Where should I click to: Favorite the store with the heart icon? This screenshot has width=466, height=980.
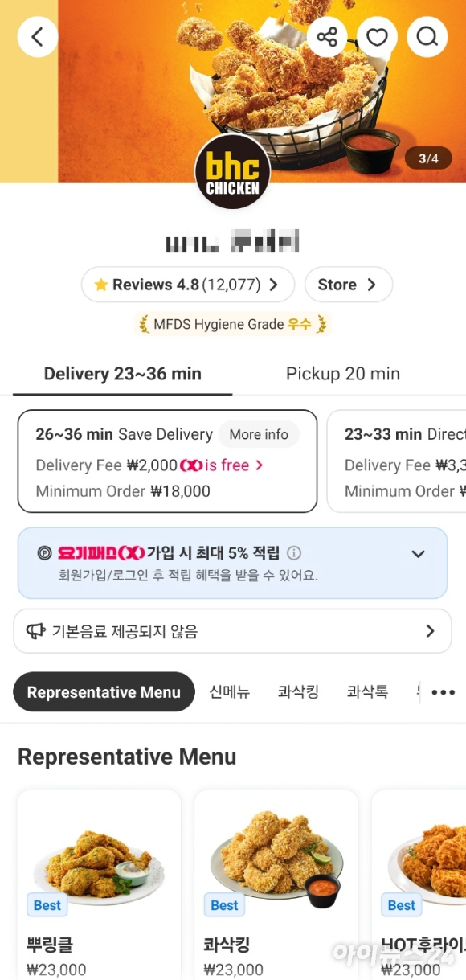[378, 36]
